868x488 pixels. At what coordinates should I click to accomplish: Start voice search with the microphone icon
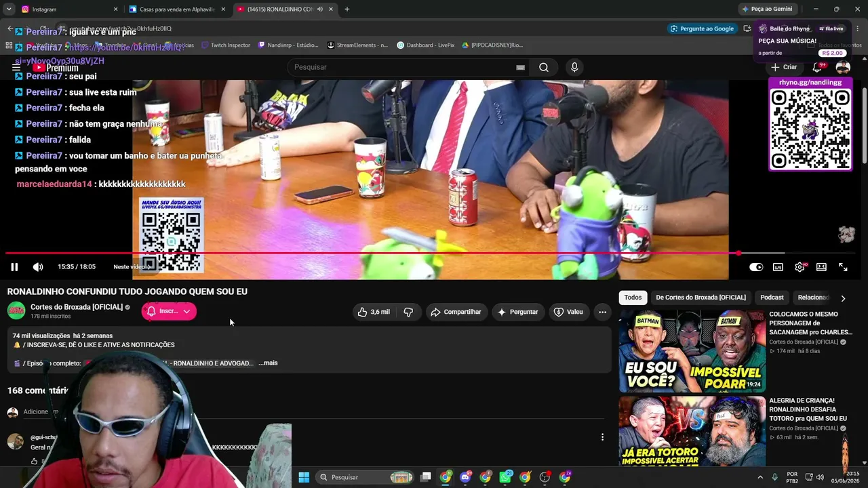coord(574,67)
